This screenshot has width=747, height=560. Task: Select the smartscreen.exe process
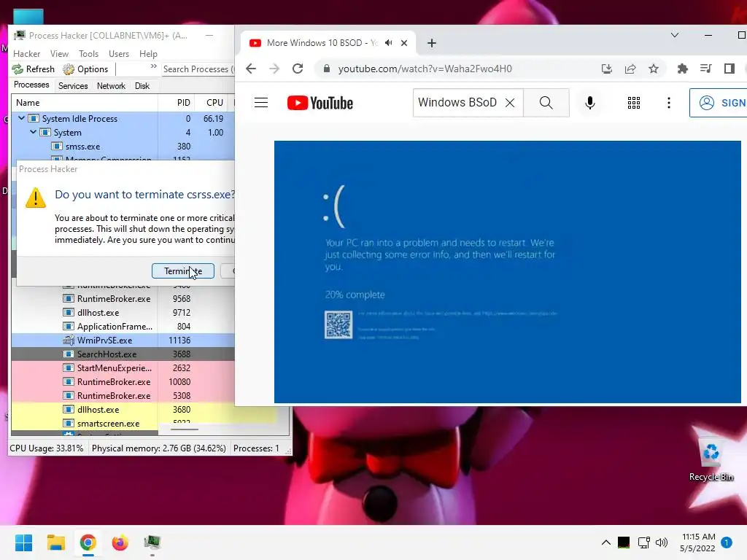click(123, 423)
